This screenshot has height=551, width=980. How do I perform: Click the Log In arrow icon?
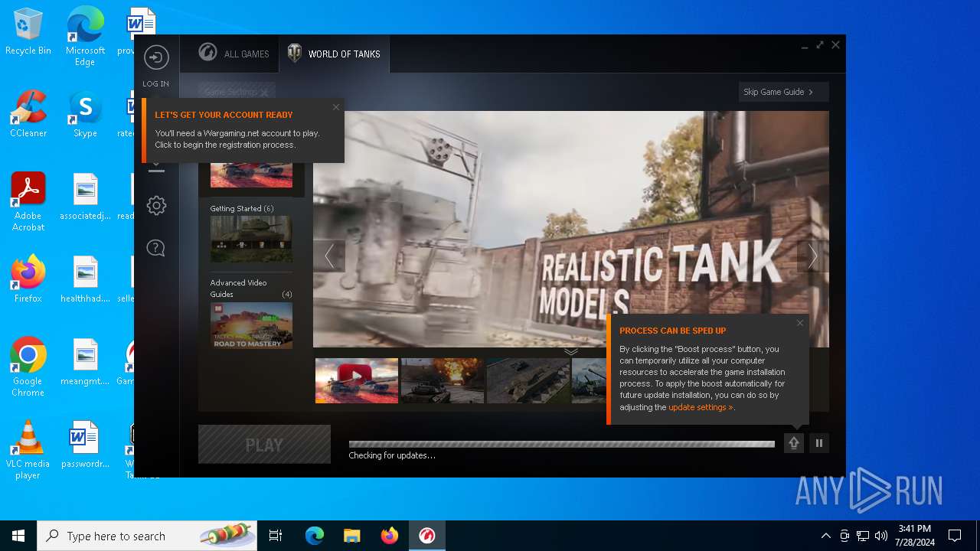(156, 58)
